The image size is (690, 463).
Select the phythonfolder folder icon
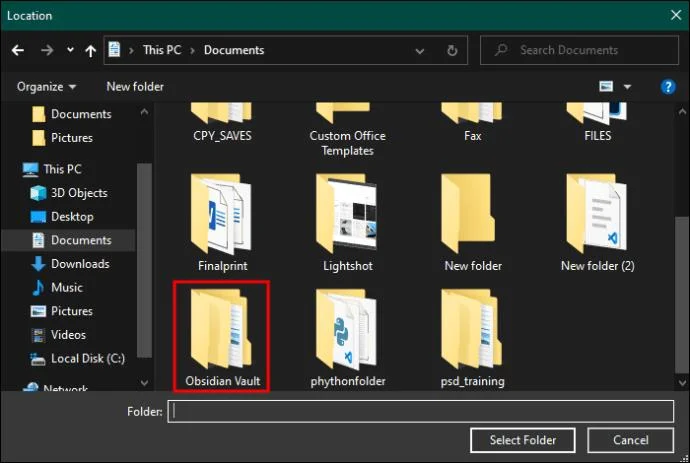click(x=348, y=329)
